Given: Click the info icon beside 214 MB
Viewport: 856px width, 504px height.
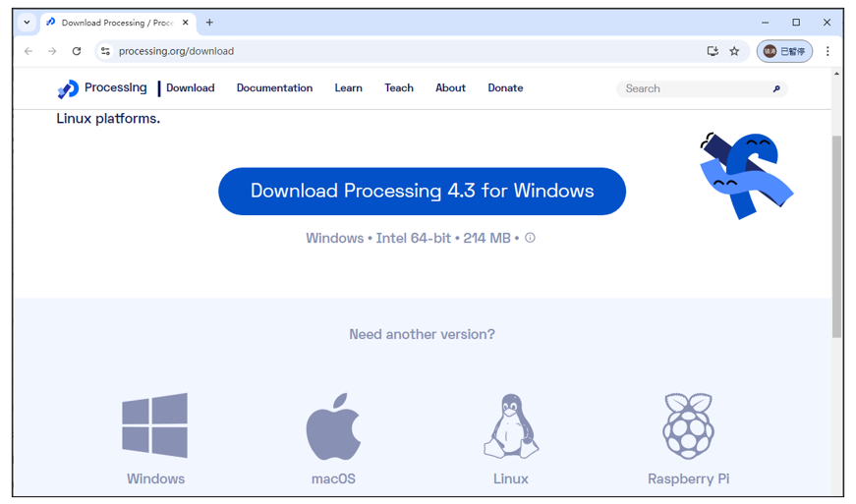Looking at the screenshot, I should click(x=530, y=238).
